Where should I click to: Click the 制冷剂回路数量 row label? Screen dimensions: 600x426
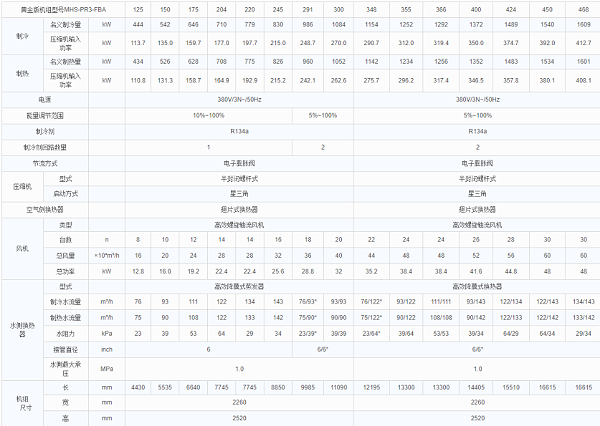point(45,147)
